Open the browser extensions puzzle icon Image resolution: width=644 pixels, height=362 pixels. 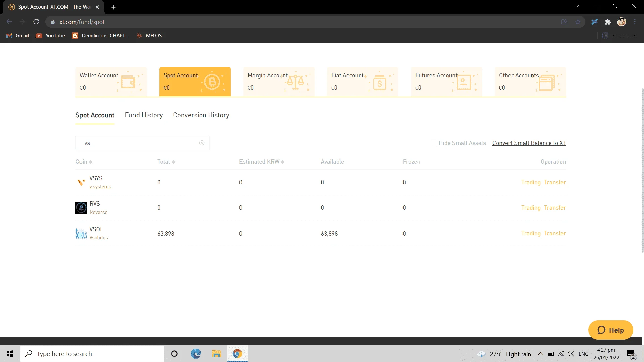tap(608, 22)
